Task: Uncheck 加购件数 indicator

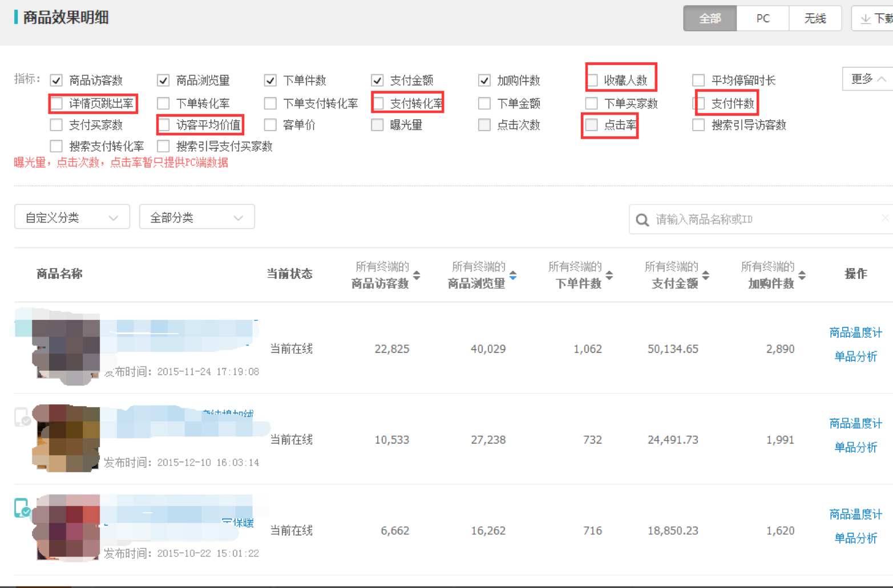Action: [484, 80]
